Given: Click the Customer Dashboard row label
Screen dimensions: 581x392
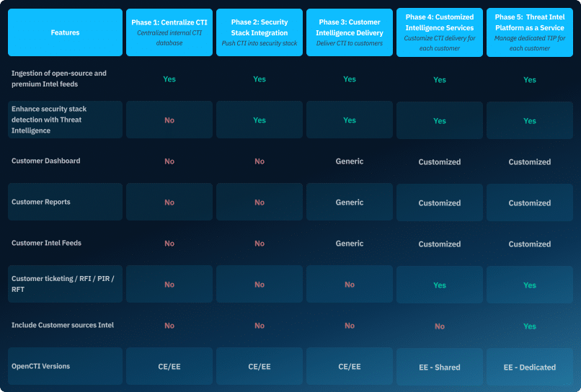Looking at the screenshot, I should (46, 161).
